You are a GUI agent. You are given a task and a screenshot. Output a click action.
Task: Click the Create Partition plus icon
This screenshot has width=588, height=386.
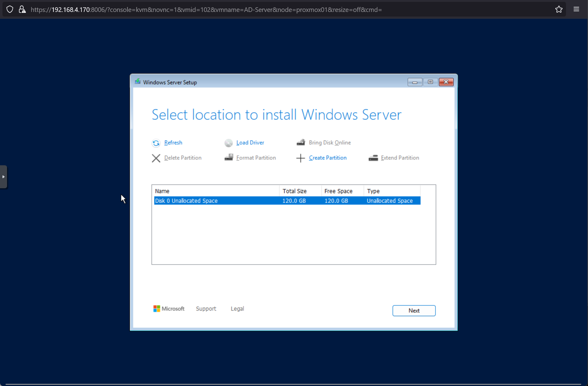tap(301, 158)
